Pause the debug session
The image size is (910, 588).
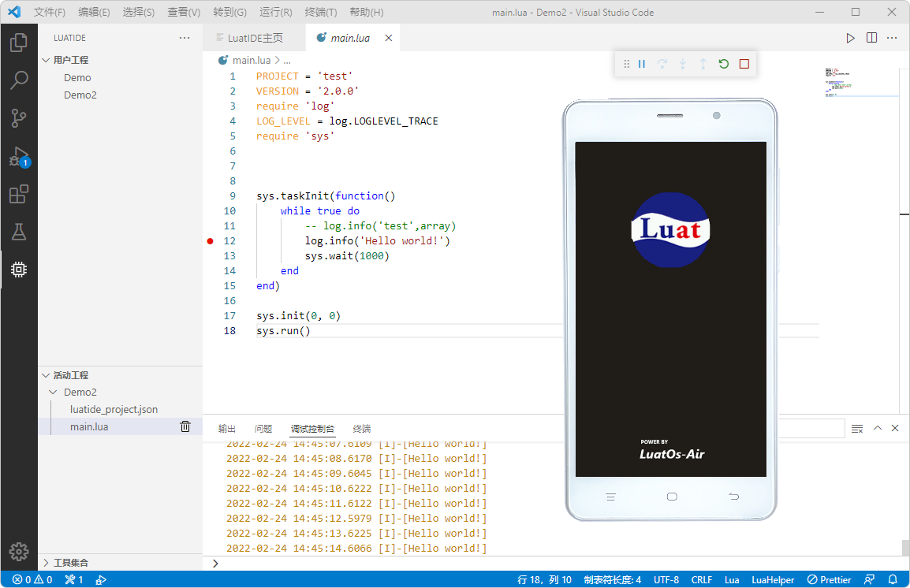pyautogui.click(x=642, y=64)
